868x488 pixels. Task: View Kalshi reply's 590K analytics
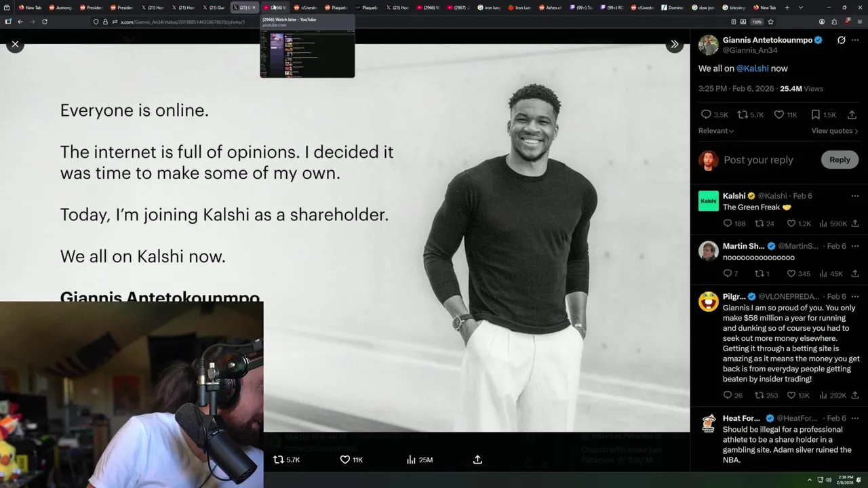(833, 224)
